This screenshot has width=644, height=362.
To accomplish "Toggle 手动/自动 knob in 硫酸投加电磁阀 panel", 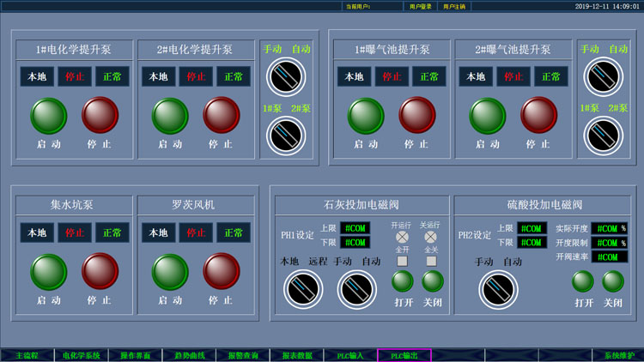I will (499, 290).
